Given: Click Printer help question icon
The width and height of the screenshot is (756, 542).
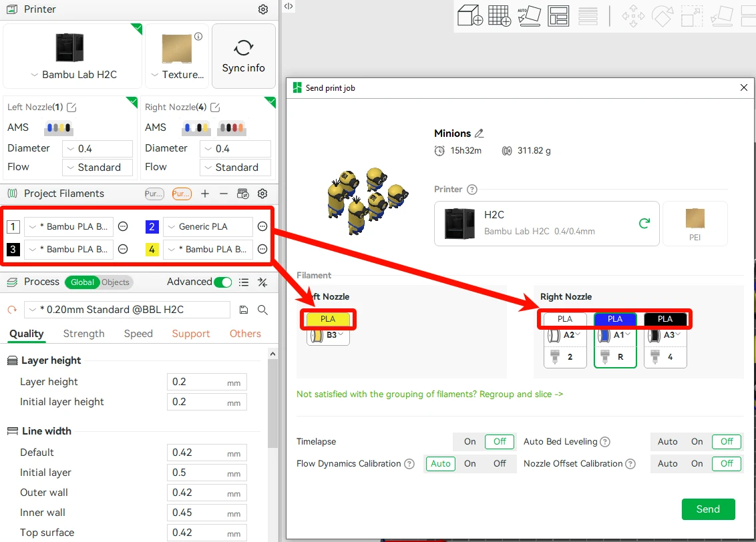Looking at the screenshot, I should [x=472, y=190].
